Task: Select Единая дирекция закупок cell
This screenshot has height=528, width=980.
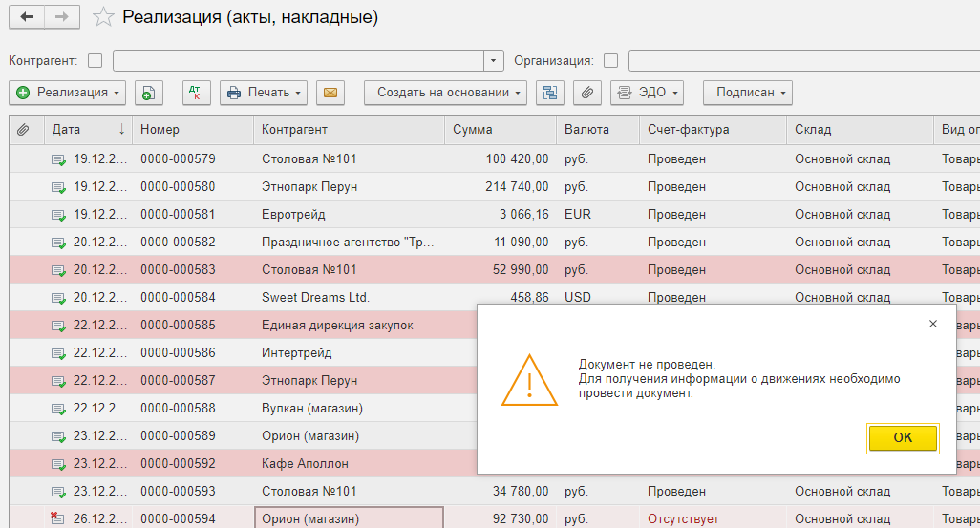Action: [349, 325]
